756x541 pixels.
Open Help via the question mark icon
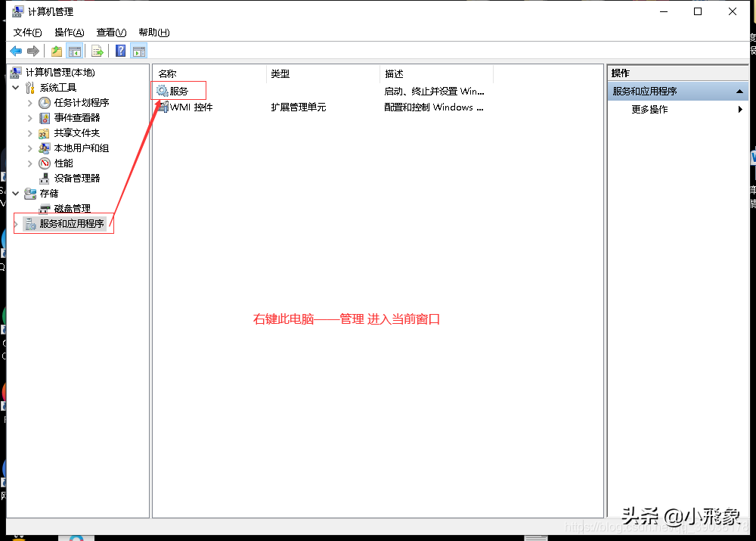tap(120, 51)
